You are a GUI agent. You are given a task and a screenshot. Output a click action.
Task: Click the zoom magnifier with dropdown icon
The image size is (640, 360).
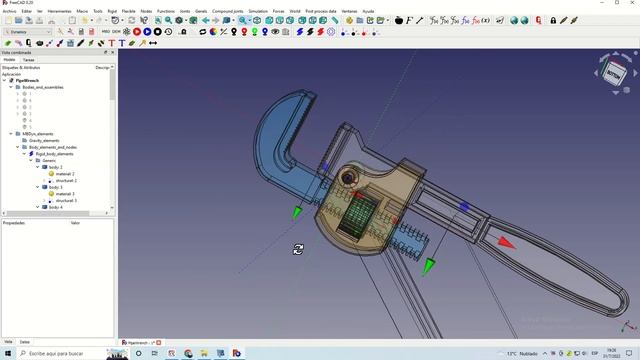(x=243, y=20)
